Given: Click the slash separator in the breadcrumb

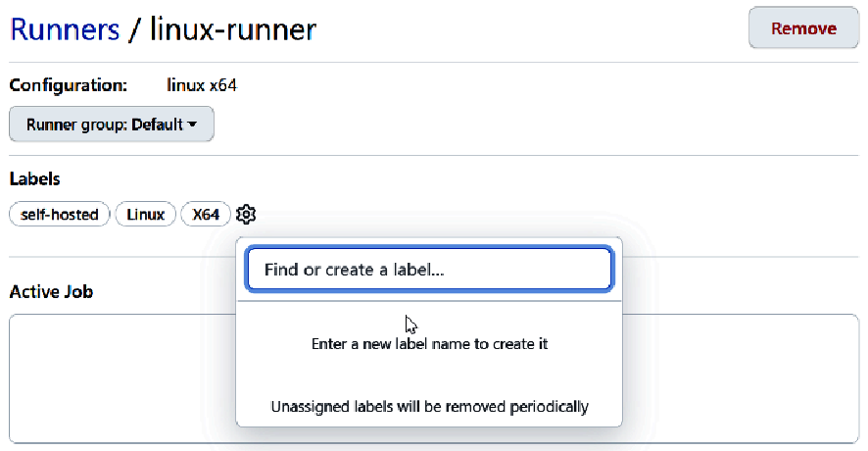Looking at the screenshot, I should [134, 30].
